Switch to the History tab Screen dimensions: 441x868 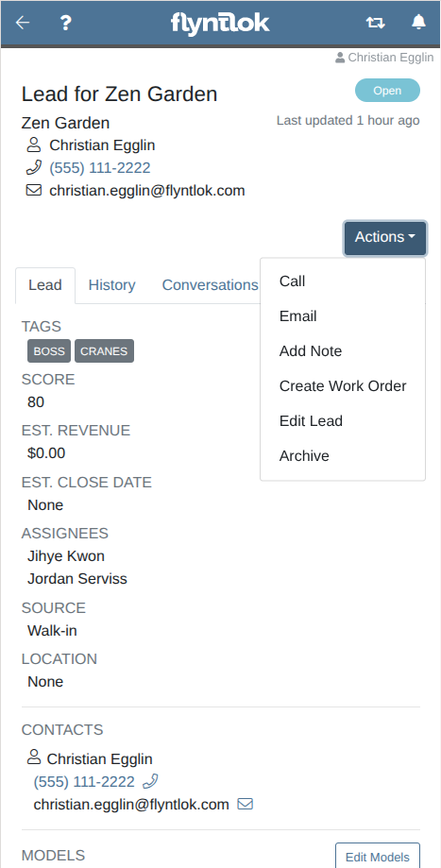point(111,285)
